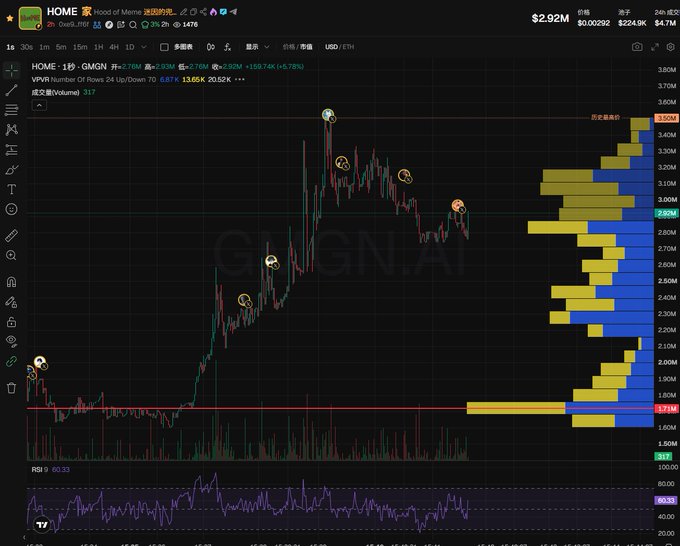
Task: Expand more timeframes chevron
Action: (144, 47)
